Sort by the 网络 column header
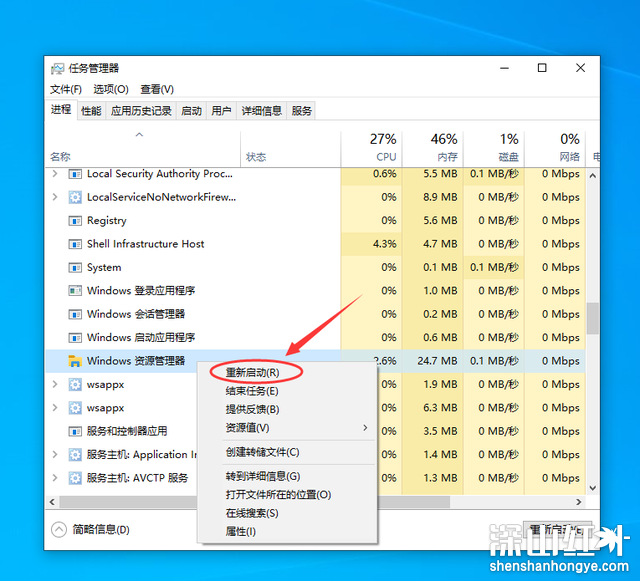This screenshot has height=581, width=640. pos(555,149)
